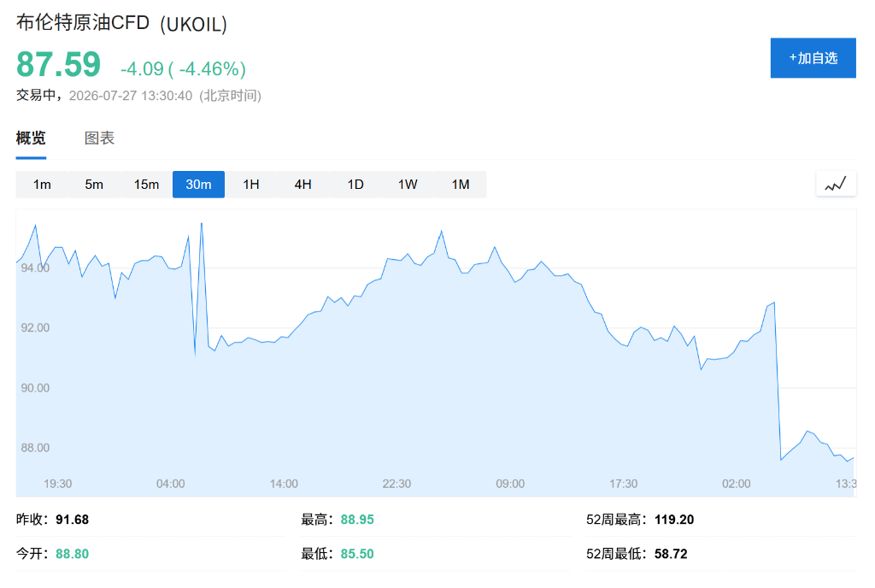This screenshot has height=588, width=875.
Task: Select the 1D daily timeframe
Action: (355, 185)
